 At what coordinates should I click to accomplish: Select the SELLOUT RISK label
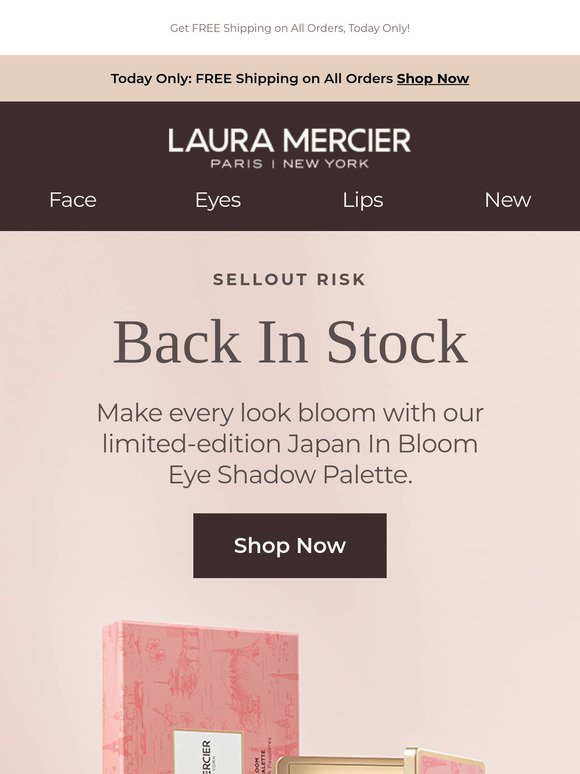(x=289, y=279)
